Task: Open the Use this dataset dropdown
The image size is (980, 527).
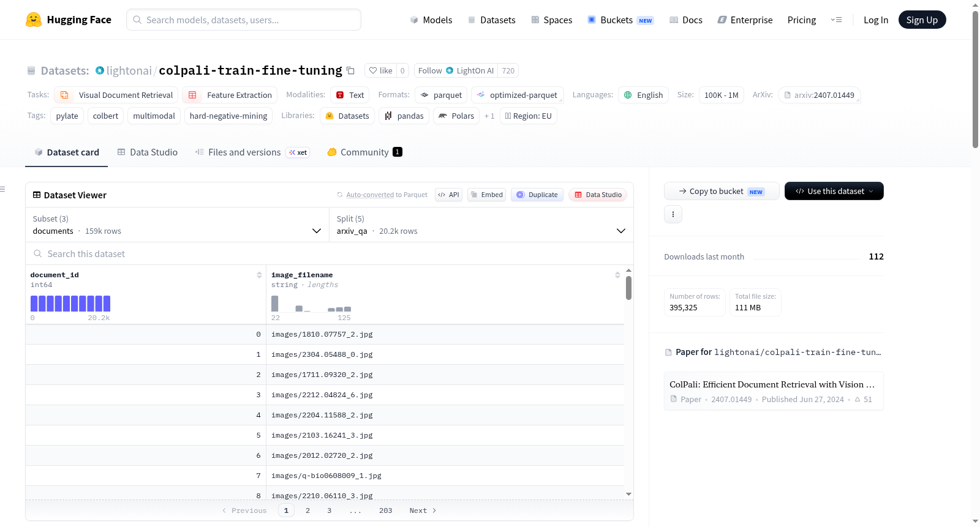Action: (834, 191)
